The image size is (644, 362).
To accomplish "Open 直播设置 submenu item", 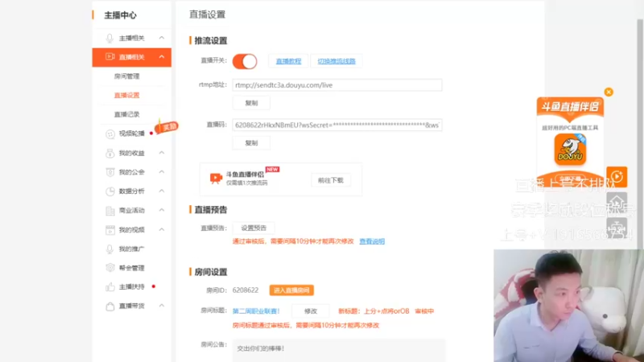I will (127, 95).
